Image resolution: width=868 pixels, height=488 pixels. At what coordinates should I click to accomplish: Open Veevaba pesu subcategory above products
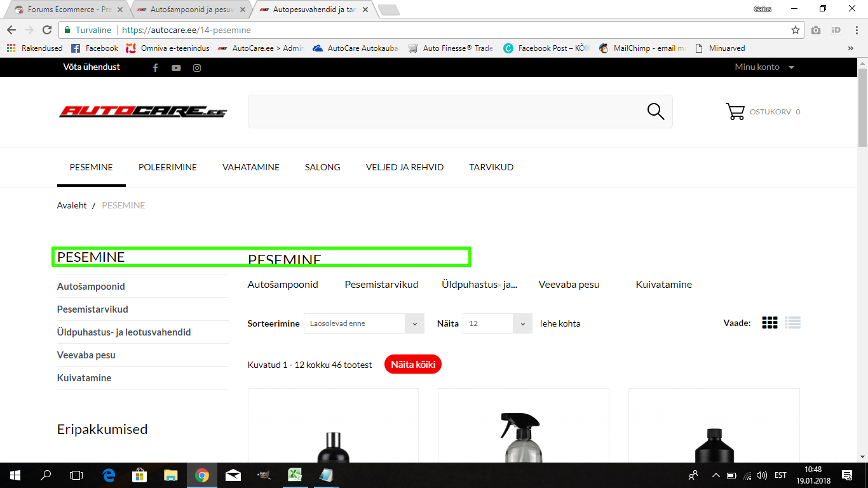point(569,285)
